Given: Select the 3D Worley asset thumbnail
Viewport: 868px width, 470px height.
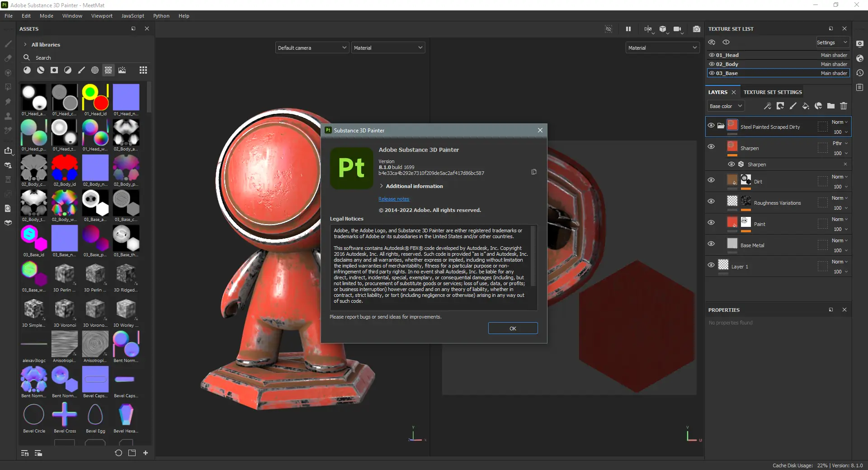Looking at the screenshot, I should (x=126, y=309).
